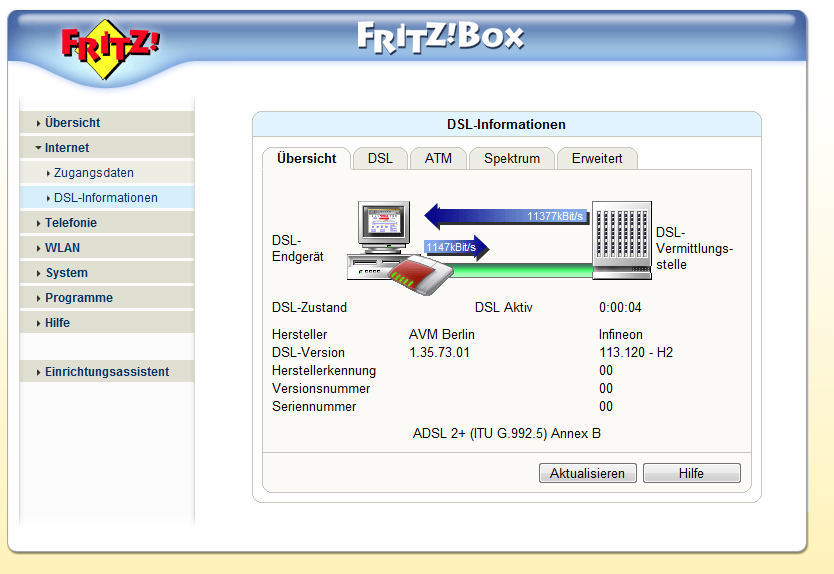Switch to the Erweitert tab
This screenshot has width=834, height=574.
click(x=597, y=159)
